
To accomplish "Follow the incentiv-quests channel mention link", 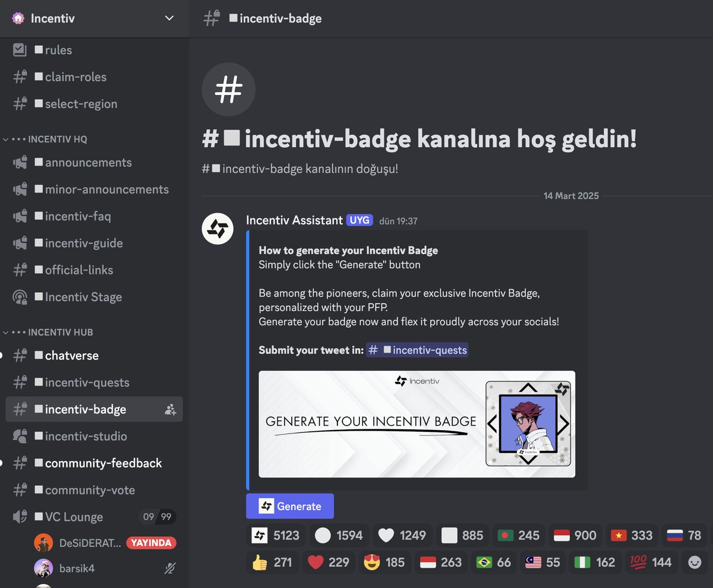I will pos(417,350).
